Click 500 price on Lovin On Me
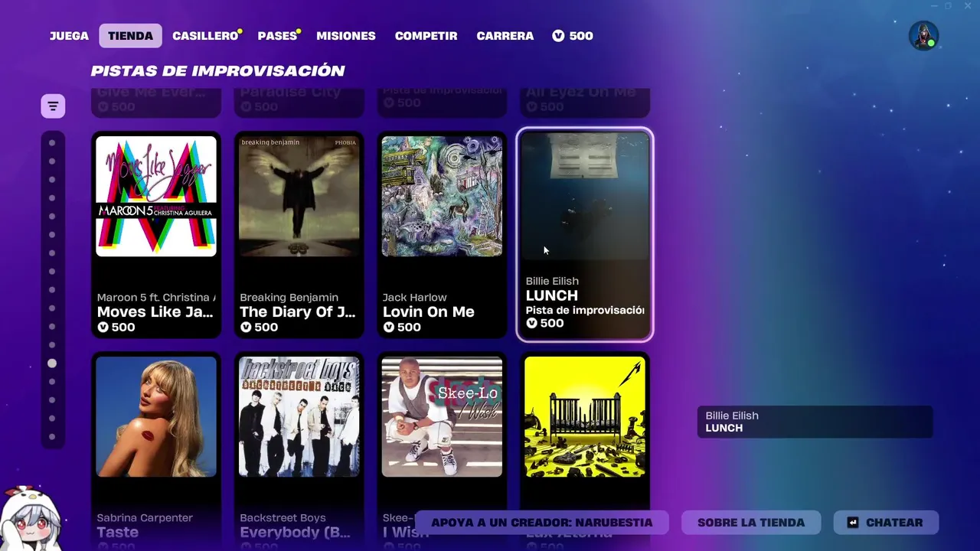The width and height of the screenshot is (980, 551). [x=402, y=328]
